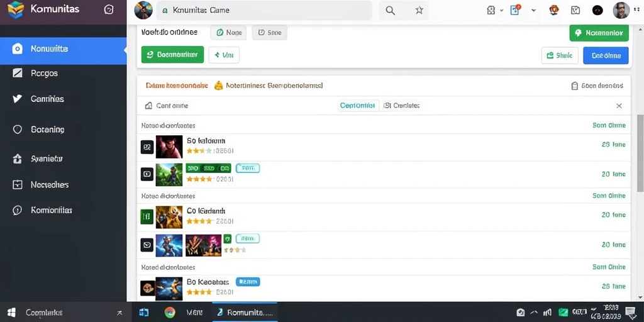Open the bottom Komionitas sidebar entry
This screenshot has width=644, height=322.
coord(52,210)
